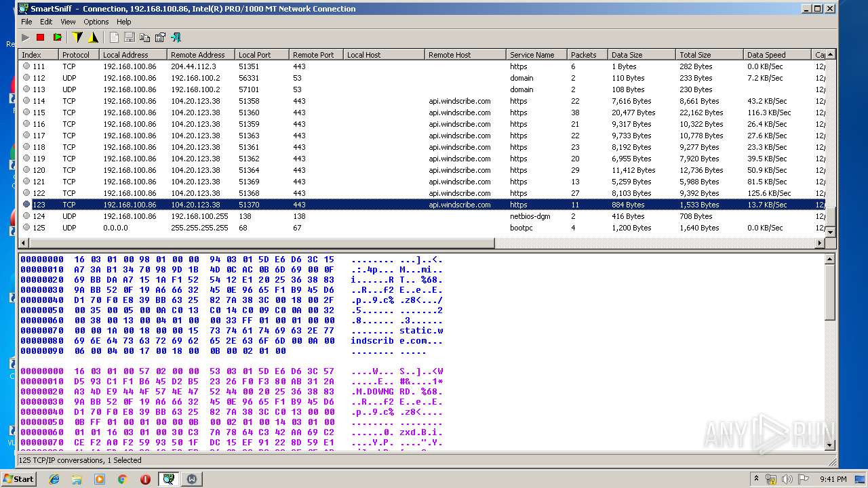The height and width of the screenshot is (488, 868).
Task: Open the Help menu
Action: pos(124,22)
